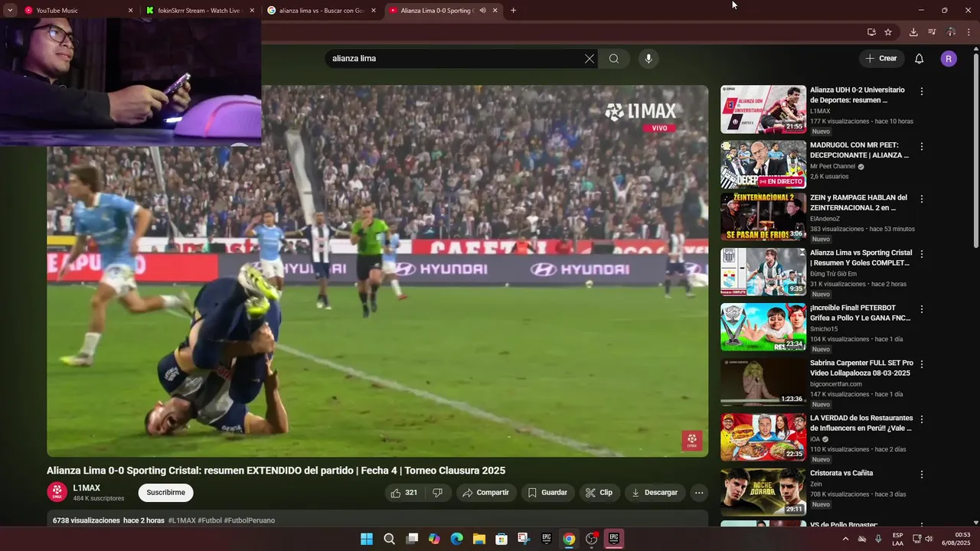
Task: Click the L1MAX watermark in video corner
Action: click(x=691, y=441)
